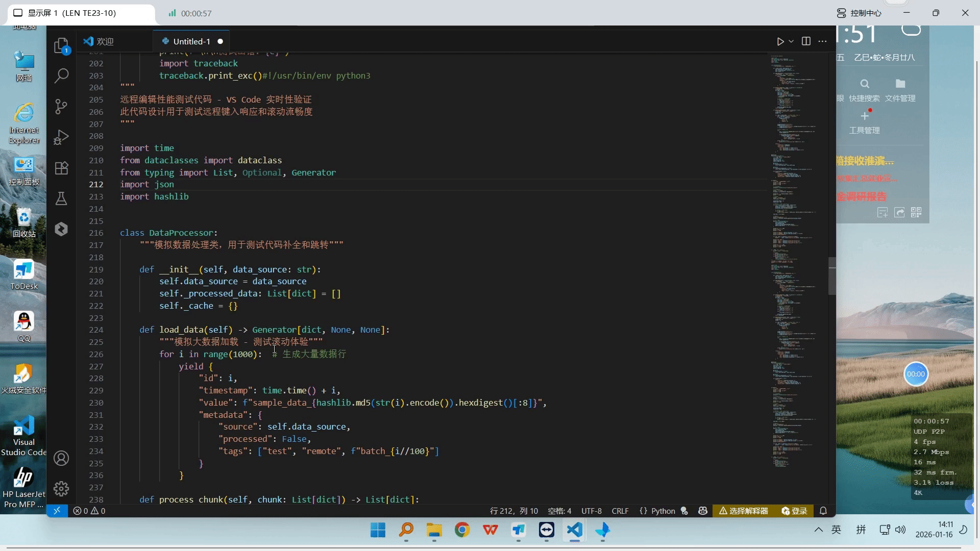Toggle the split editor layout button
This screenshot has width=980, height=551.
click(x=806, y=41)
